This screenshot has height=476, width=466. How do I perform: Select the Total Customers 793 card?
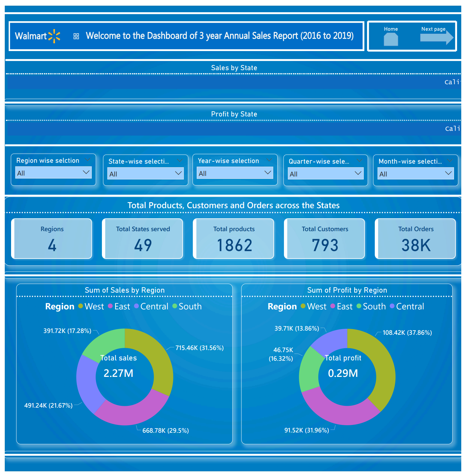[x=325, y=239]
